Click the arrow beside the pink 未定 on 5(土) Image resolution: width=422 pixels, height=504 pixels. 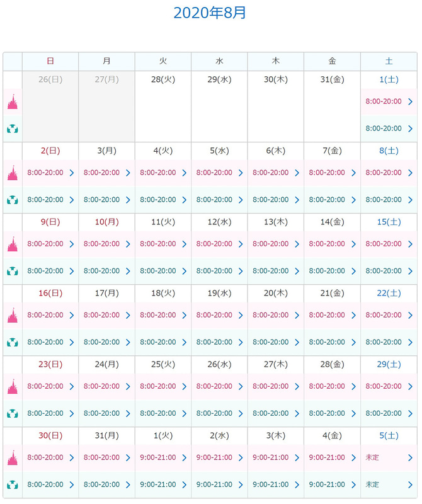click(x=410, y=457)
